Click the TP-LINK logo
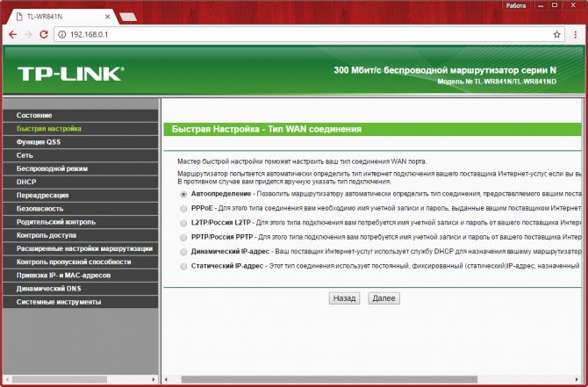The image size is (588, 387). [x=70, y=74]
